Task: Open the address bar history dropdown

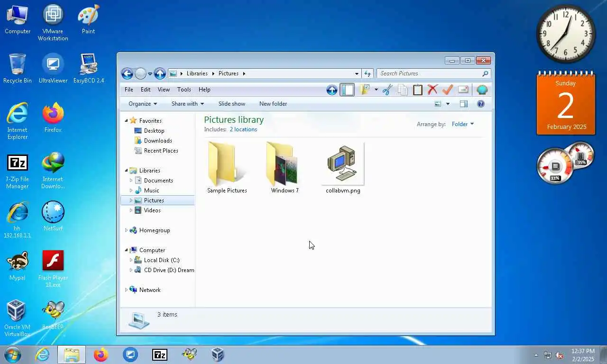Action: (357, 73)
